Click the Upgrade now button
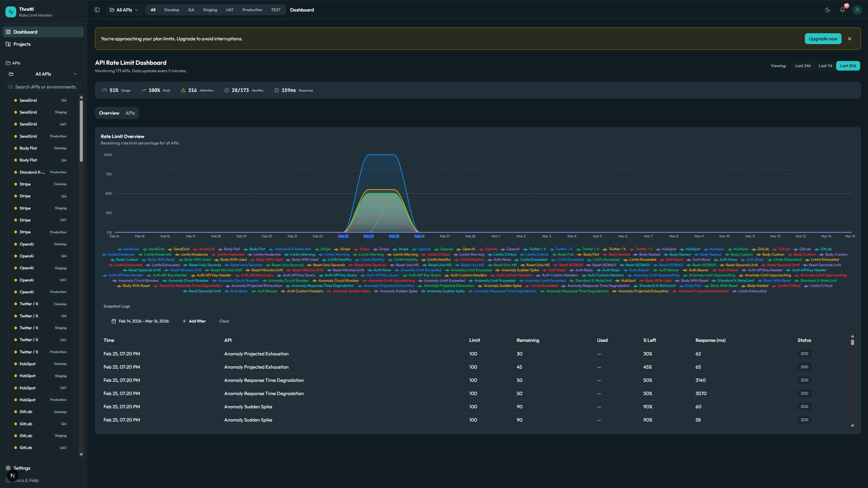Image resolution: width=868 pixels, height=488 pixels. tap(823, 39)
